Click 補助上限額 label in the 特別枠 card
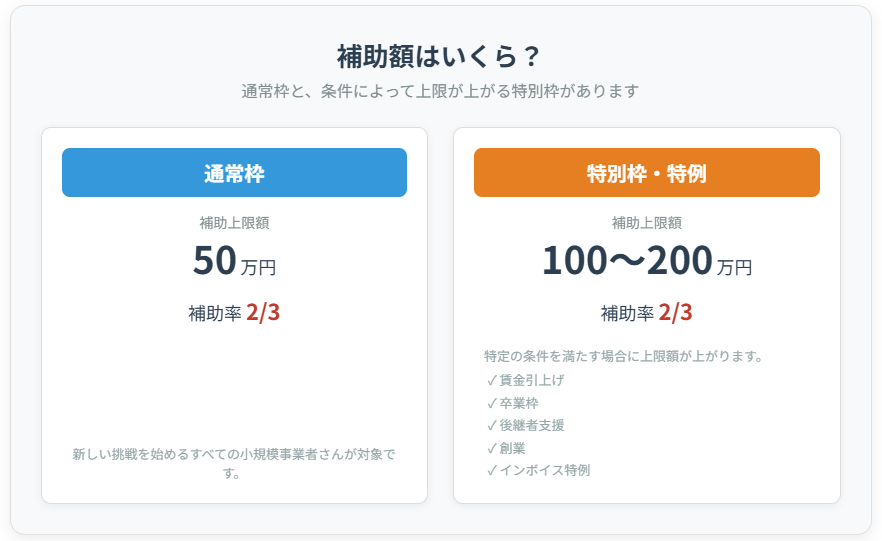 point(646,223)
